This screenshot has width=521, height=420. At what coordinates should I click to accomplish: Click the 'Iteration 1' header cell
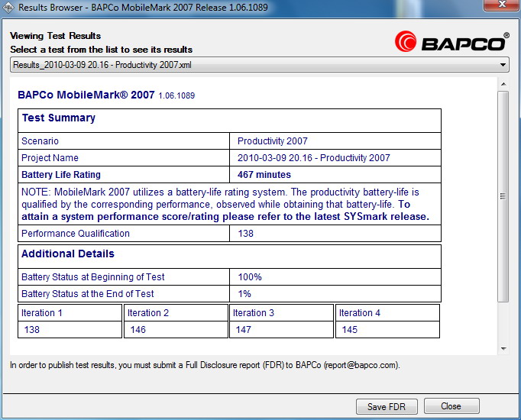70,313
